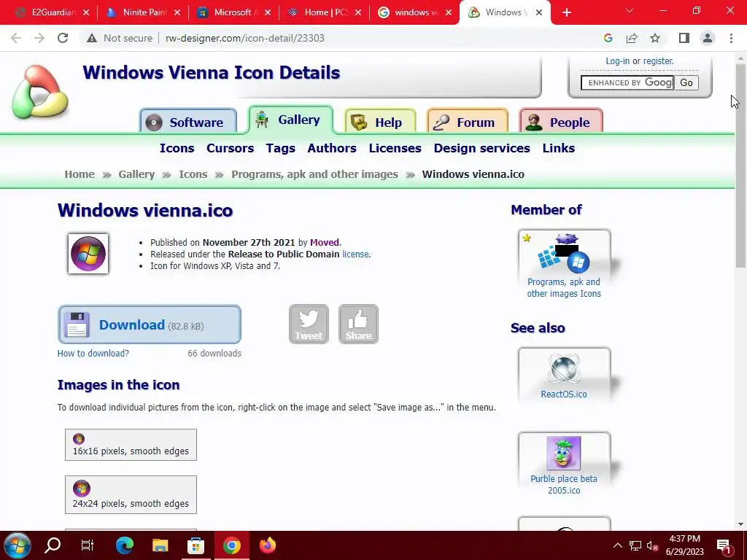Toggle the browser side panel
This screenshot has height=560, width=747.
684,38
